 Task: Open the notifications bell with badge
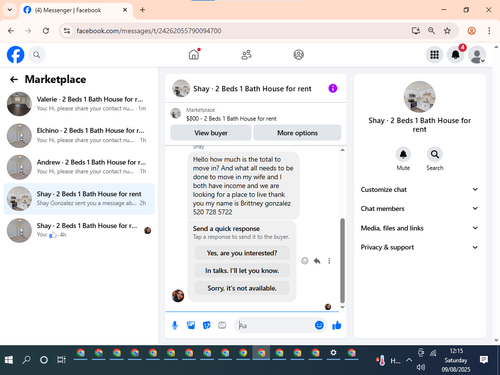point(456,55)
